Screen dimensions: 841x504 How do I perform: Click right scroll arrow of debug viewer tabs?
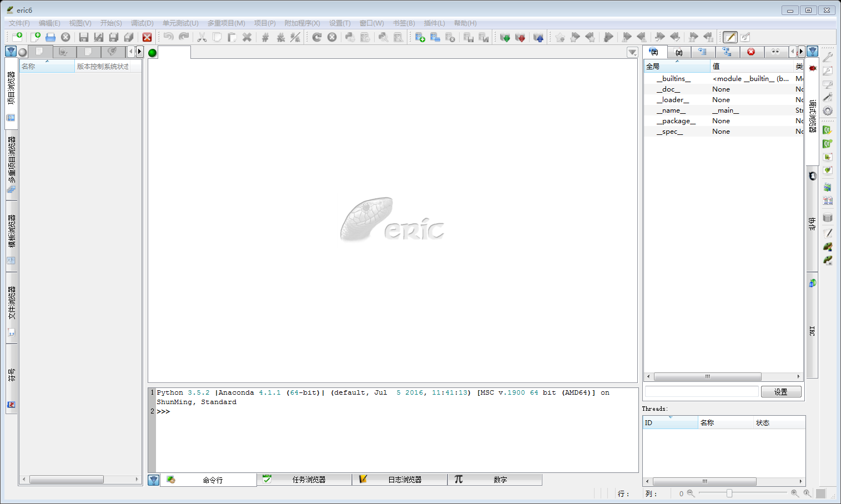tap(801, 52)
